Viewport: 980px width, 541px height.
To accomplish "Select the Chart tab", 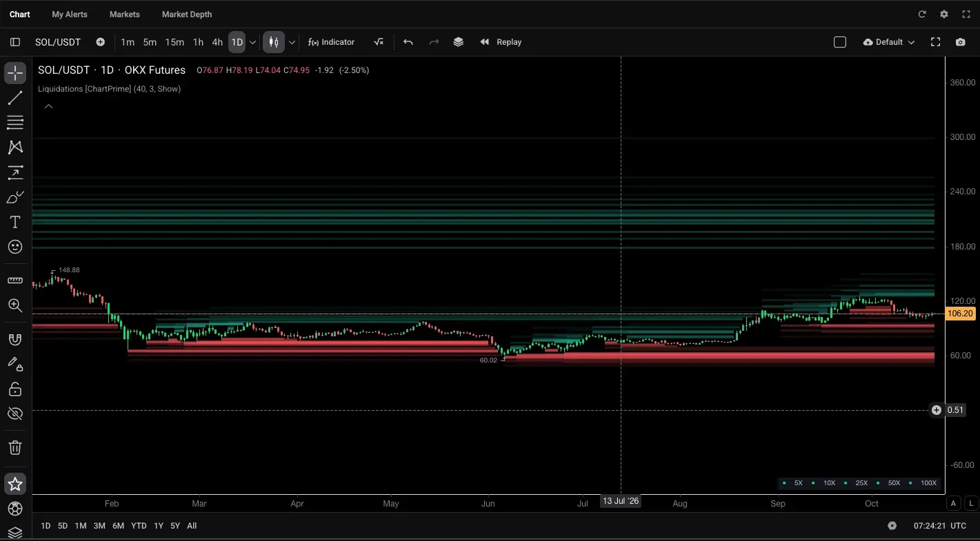I will [20, 14].
